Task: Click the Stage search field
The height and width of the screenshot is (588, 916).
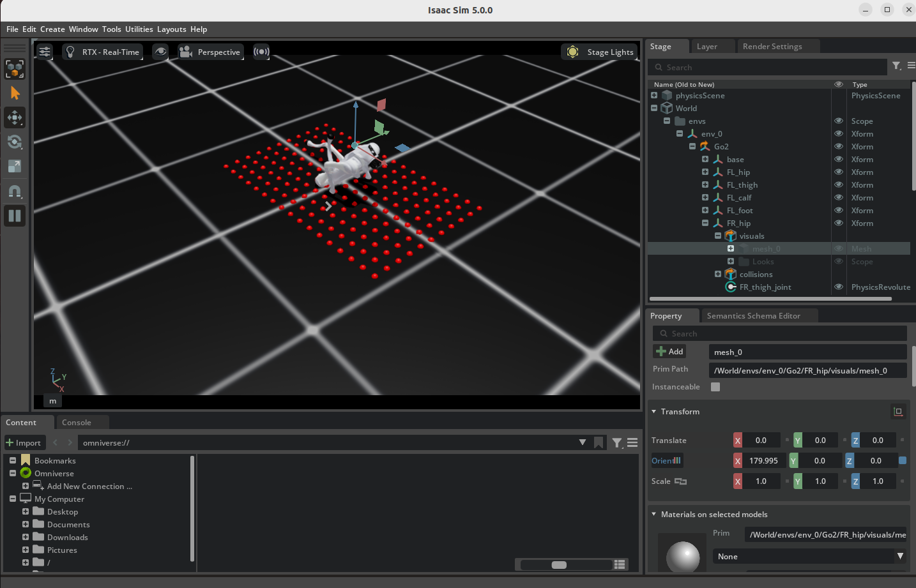Action: click(768, 67)
